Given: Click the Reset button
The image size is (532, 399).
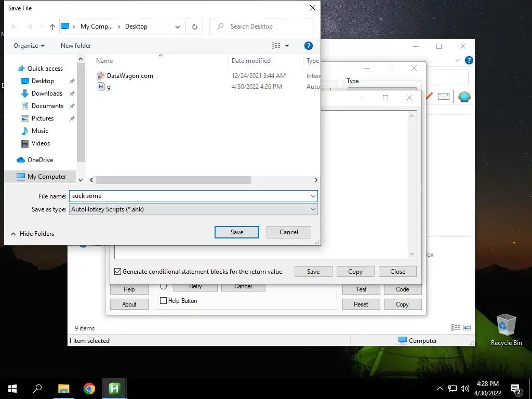Looking at the screenshot, I should [361, 304].
